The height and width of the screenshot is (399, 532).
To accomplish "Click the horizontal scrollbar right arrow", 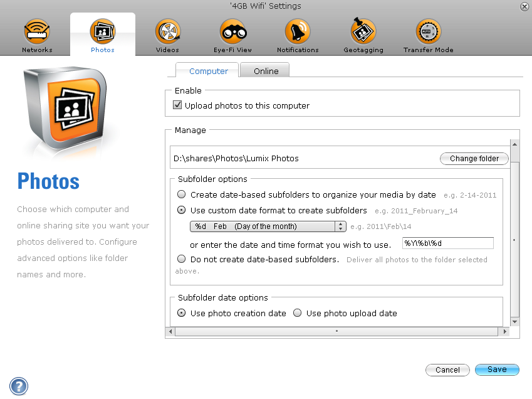I will tap(505, 331).
